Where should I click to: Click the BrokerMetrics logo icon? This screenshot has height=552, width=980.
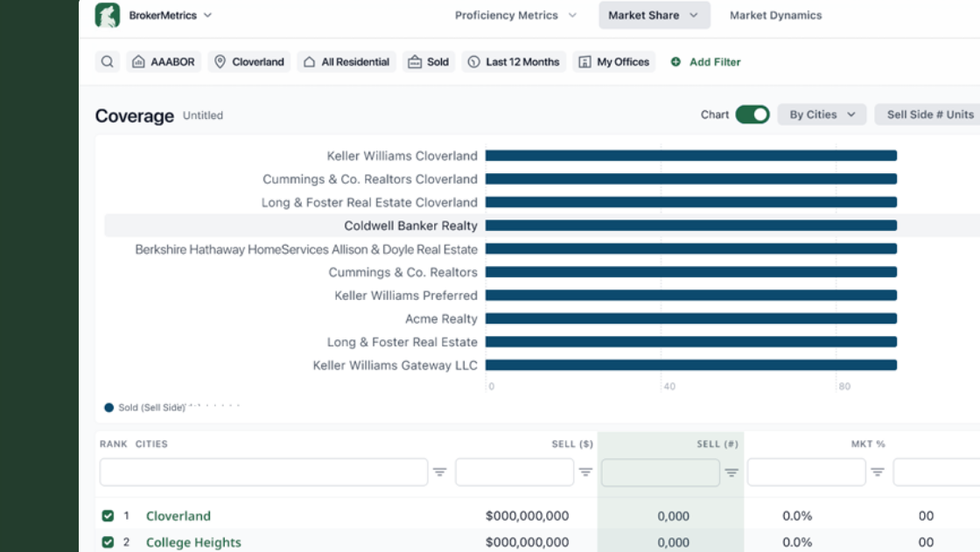[x=108, y=15]
